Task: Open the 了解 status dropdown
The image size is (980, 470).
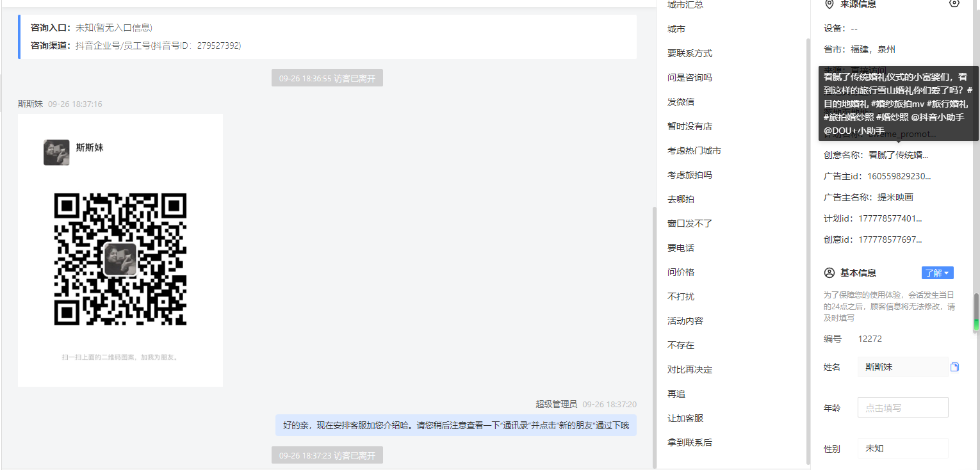Action: tap(937, 273)
